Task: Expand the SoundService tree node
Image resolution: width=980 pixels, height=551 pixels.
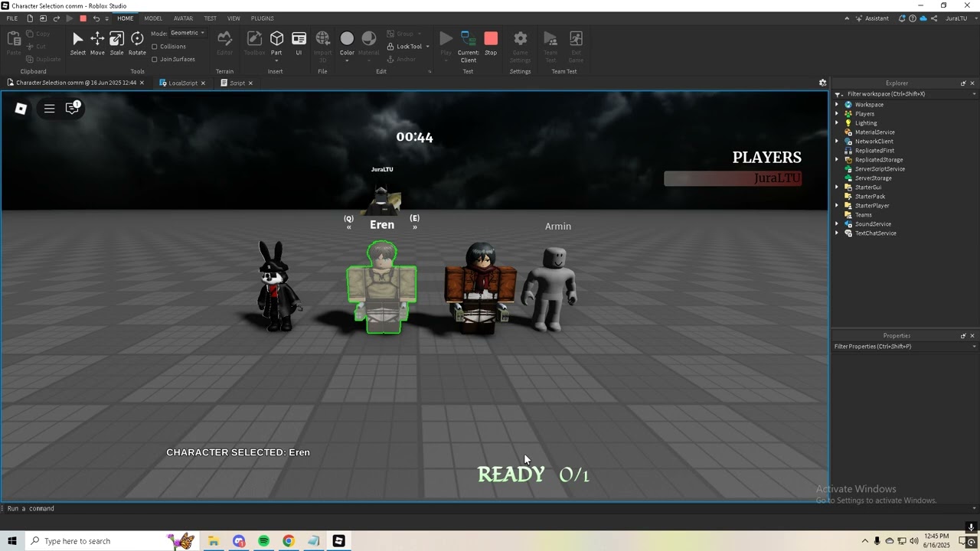Action: (837, 224)
